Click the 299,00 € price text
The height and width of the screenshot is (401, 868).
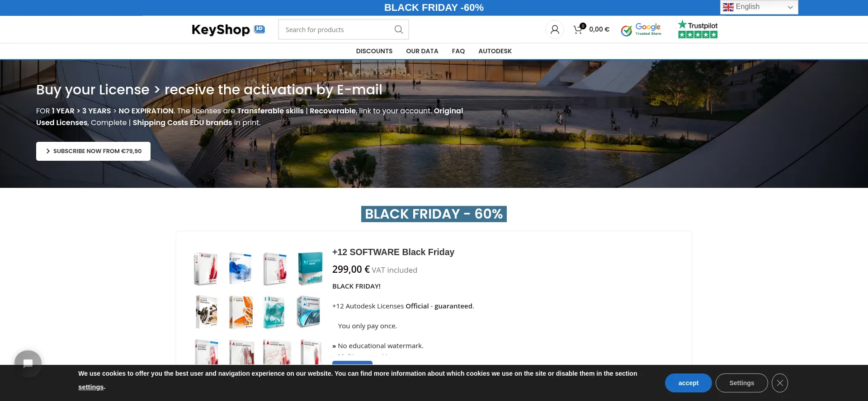point(351,270)
